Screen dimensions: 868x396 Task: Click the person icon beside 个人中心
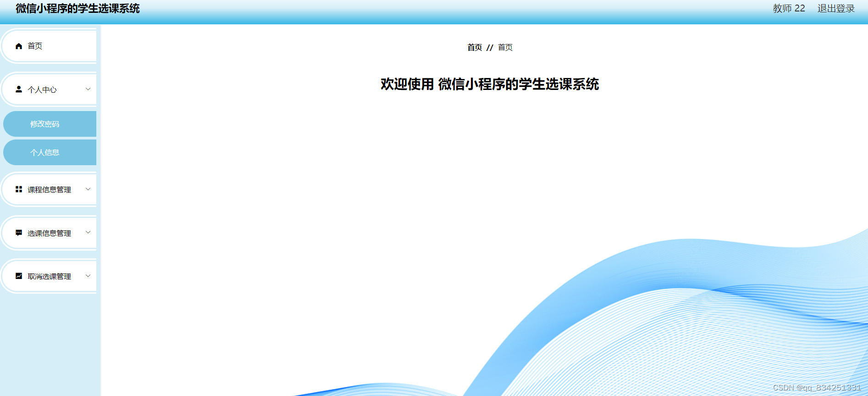tap(19, 89)
